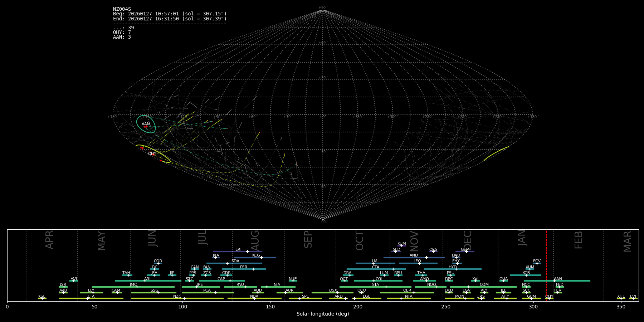Select the AND shower bar

[414, 257]
